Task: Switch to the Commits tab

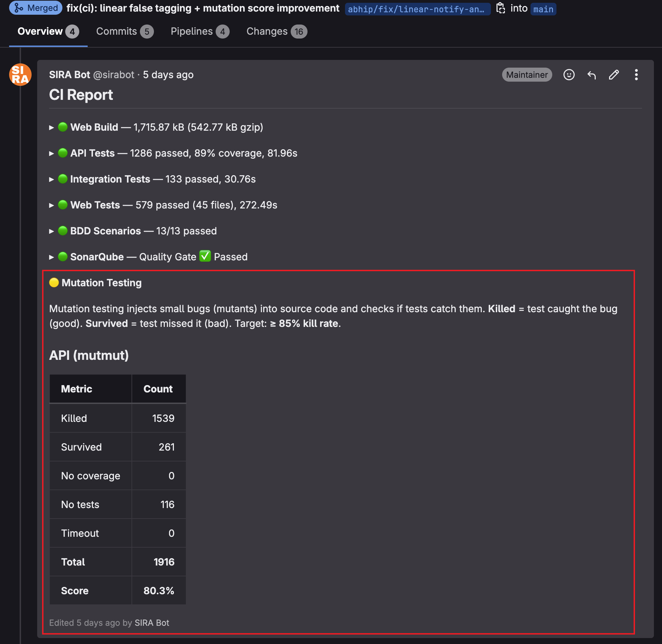Action: (124, 31)
